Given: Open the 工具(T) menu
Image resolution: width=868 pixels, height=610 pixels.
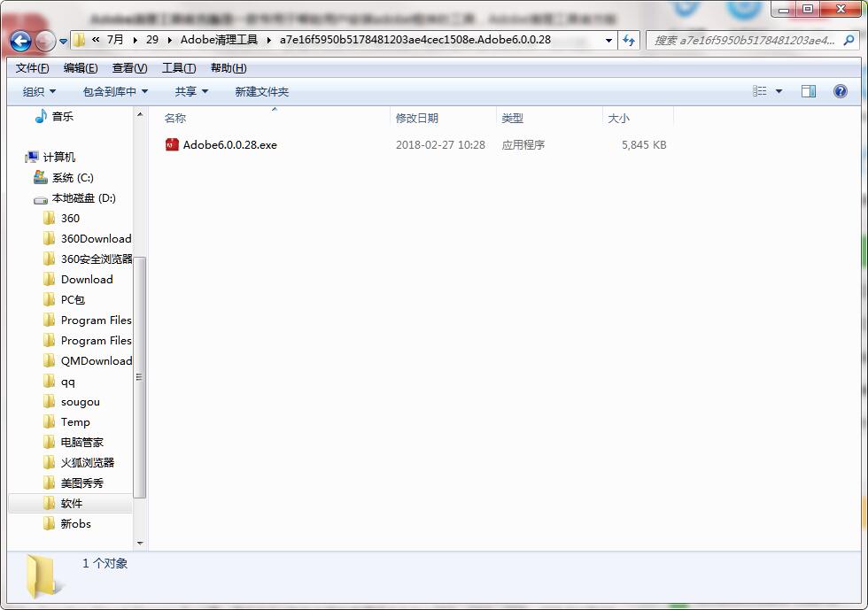Looking at the screenshot, I should coord(179,68).
